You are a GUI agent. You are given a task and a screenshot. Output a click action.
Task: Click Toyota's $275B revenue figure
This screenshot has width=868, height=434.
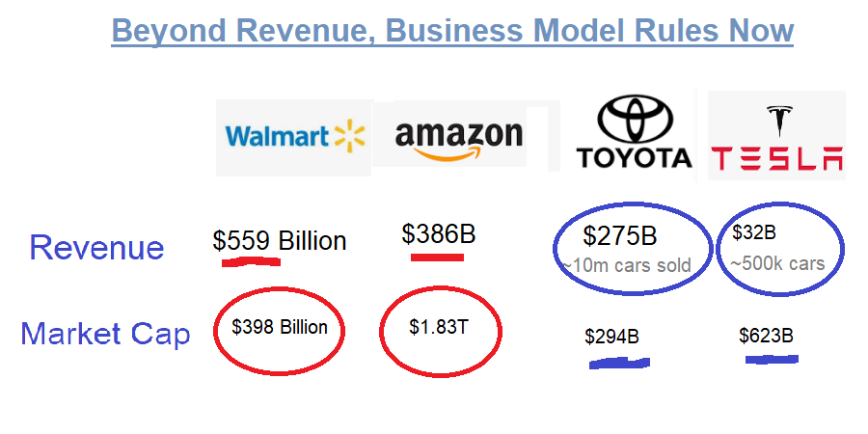tap(620, 236)
